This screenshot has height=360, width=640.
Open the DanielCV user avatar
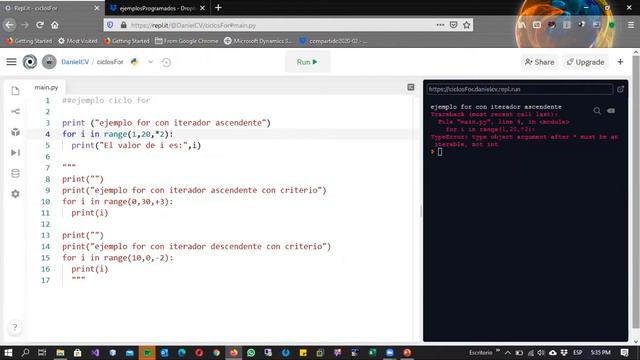point(49,62)
